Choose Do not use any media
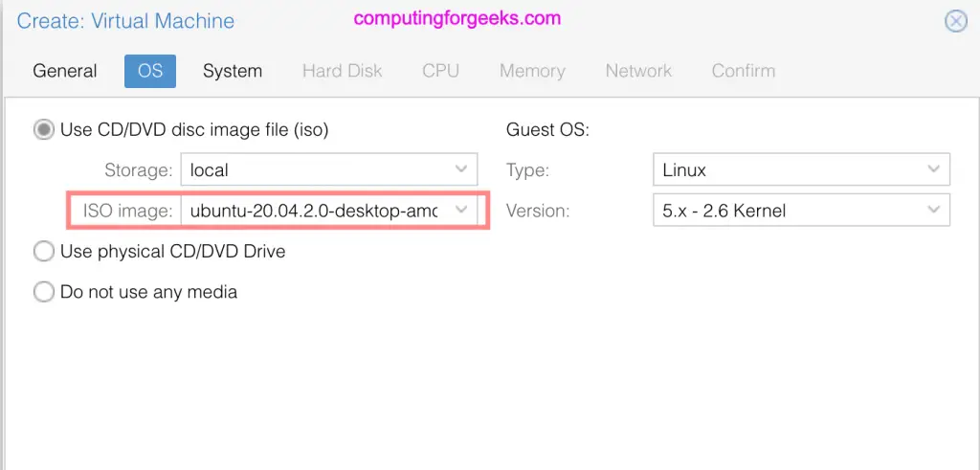This screenshot has width=980, height=470. click(44, 292)
